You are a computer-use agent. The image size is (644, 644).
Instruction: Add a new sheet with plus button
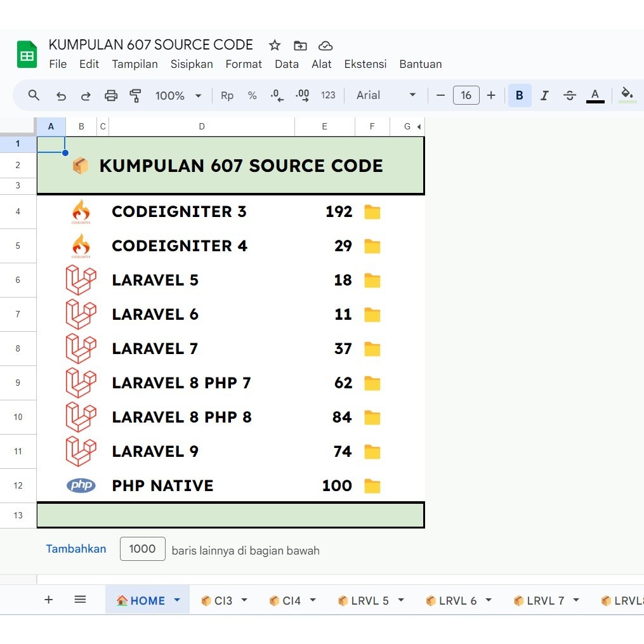48,600
